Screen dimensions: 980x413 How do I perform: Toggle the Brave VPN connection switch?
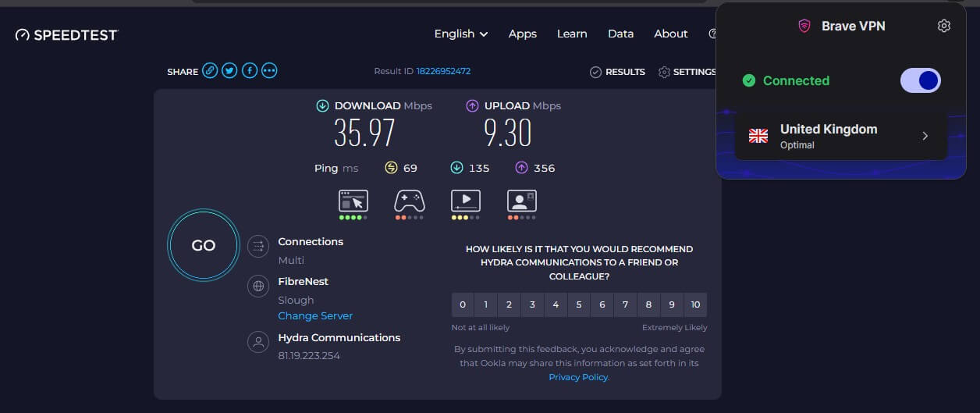921,80
